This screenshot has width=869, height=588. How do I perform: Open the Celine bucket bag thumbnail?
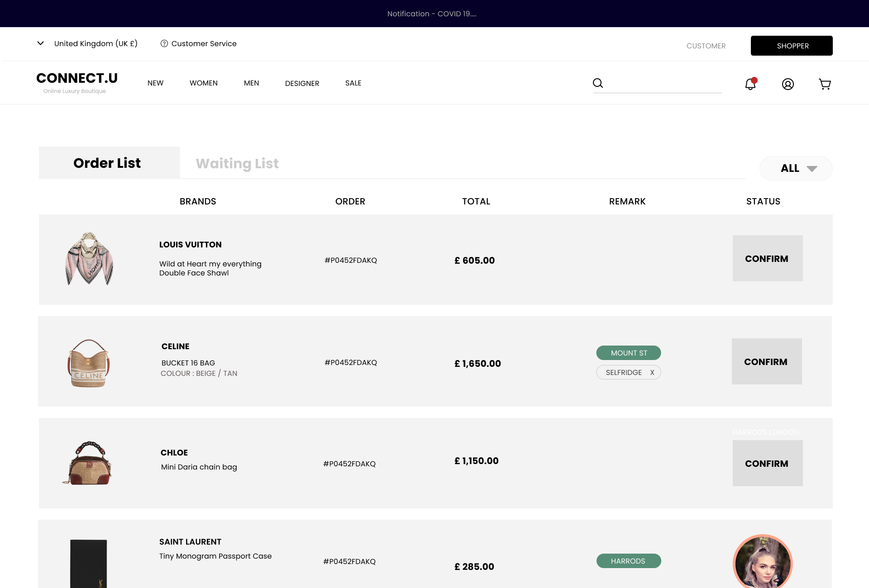point(89,363)
